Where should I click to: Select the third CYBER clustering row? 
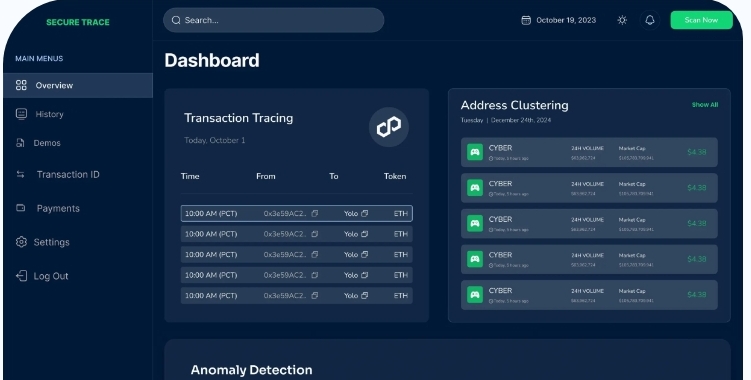(x=589, y=224)
